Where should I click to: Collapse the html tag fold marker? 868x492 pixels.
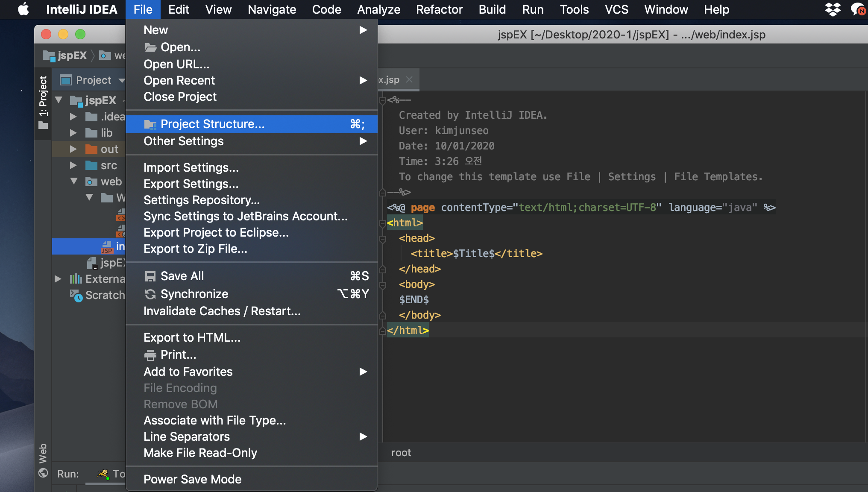tap(383, 223)
